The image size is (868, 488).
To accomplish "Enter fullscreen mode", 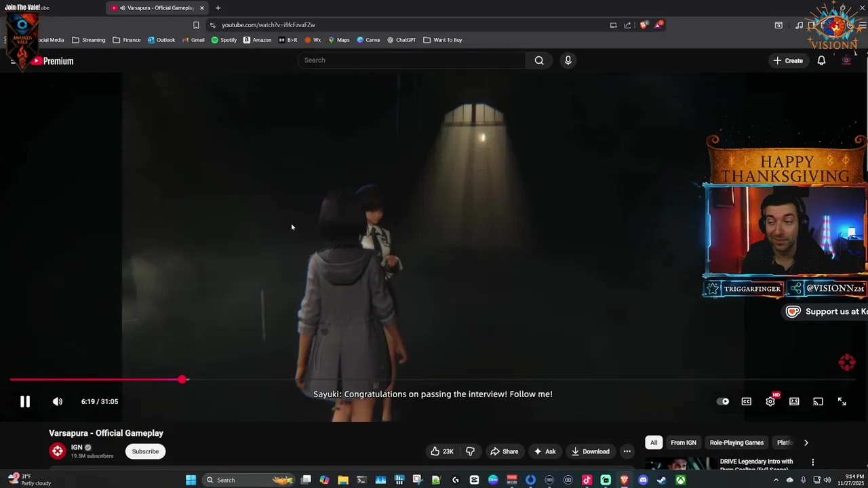I will (x=842, y=401).
